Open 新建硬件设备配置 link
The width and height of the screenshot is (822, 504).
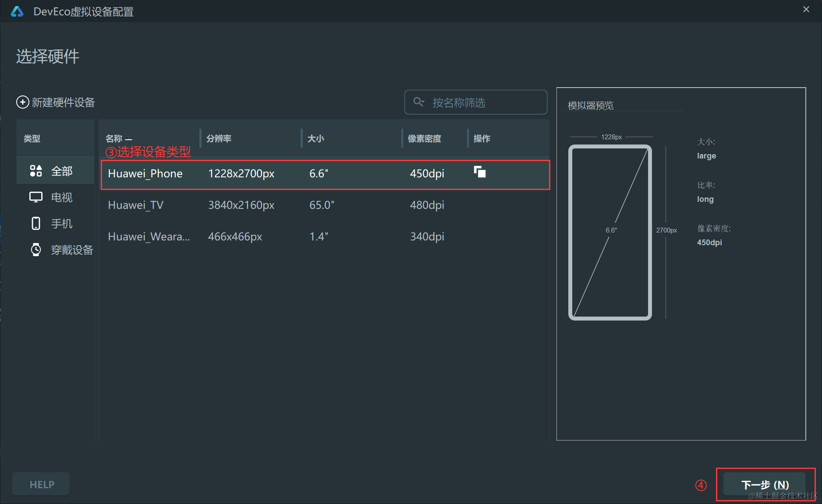[56, 102]
